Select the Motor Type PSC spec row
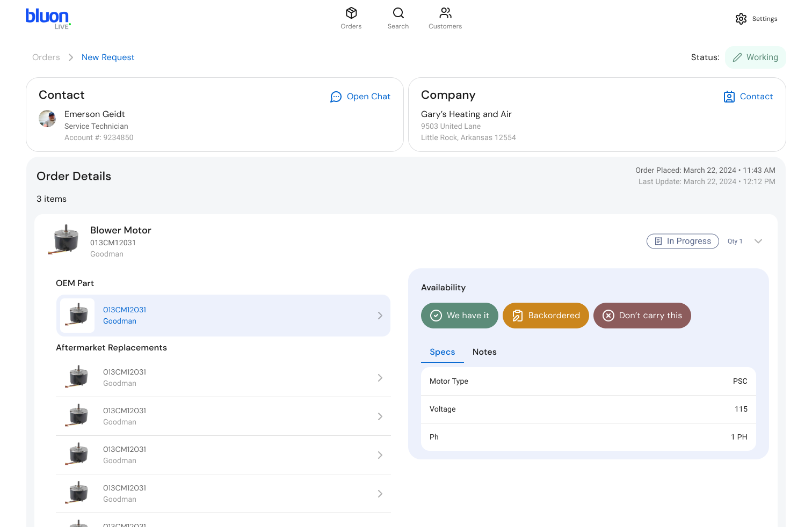The height and width of the screenshot is (527, 812). [589, 381]
